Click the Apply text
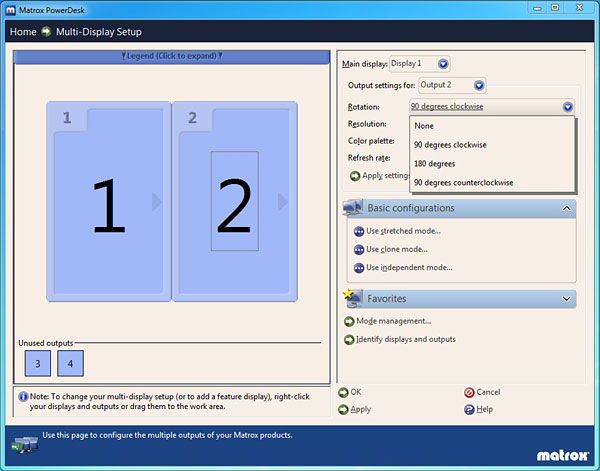The image size is (600, 471). (x=360, y=410)
